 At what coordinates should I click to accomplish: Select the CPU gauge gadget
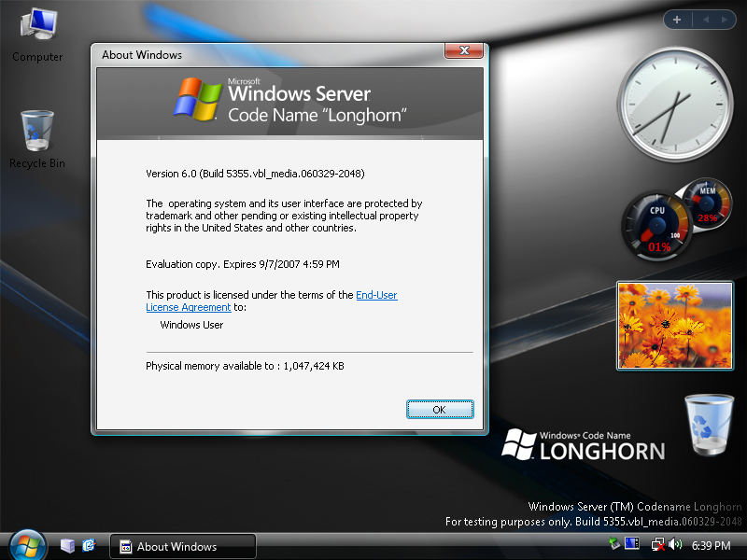click(x=655, y=224)
